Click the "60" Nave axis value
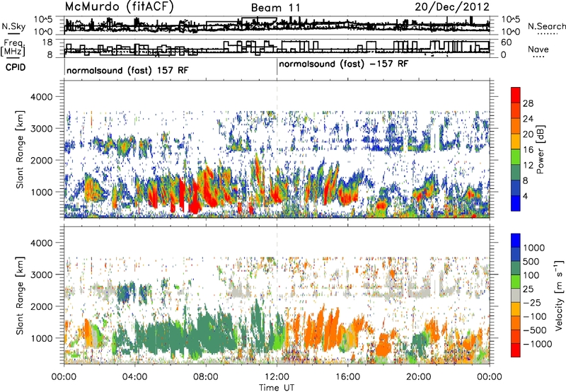 pyautogui.click(x=507, y=42)
